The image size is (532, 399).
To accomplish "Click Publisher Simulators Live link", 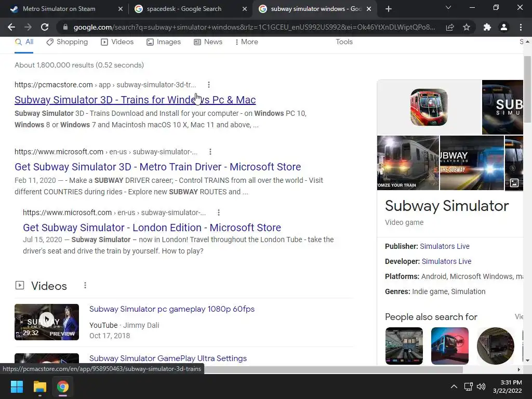I will [x=445, y=246].
